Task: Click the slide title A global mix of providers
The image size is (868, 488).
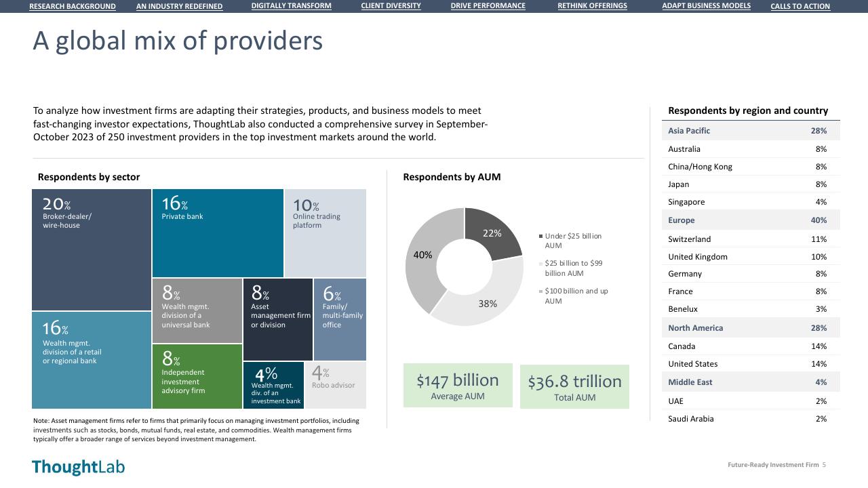Action: click(178, 41)
